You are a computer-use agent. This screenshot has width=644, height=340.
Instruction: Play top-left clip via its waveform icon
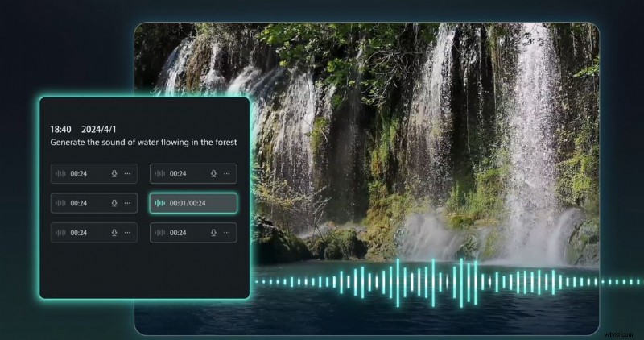pos(60,174)
